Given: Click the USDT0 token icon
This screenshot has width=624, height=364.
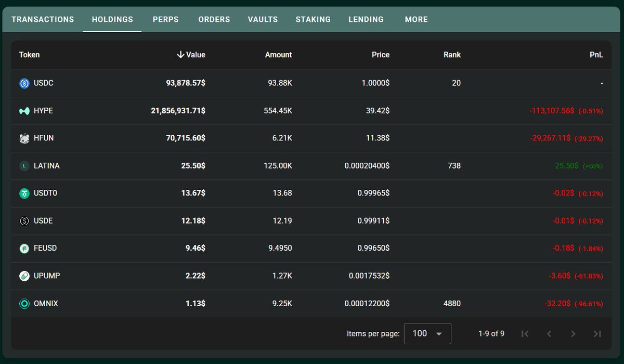Looking at the screenshot, I should (x=24, y=193).
